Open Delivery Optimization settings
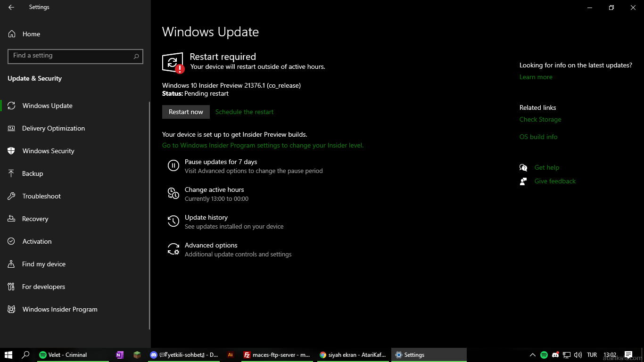Screen dimensions: 644x362 tap(75, 128)
